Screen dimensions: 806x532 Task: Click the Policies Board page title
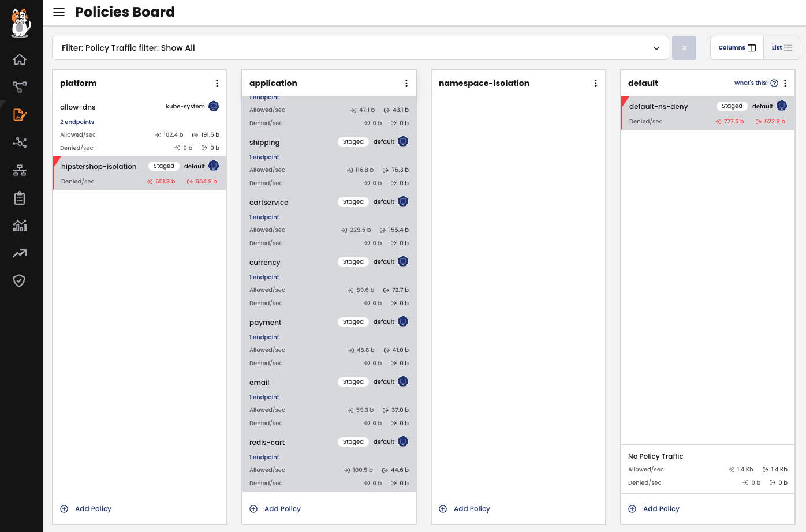pyautogui.click(x=125, y=12)
